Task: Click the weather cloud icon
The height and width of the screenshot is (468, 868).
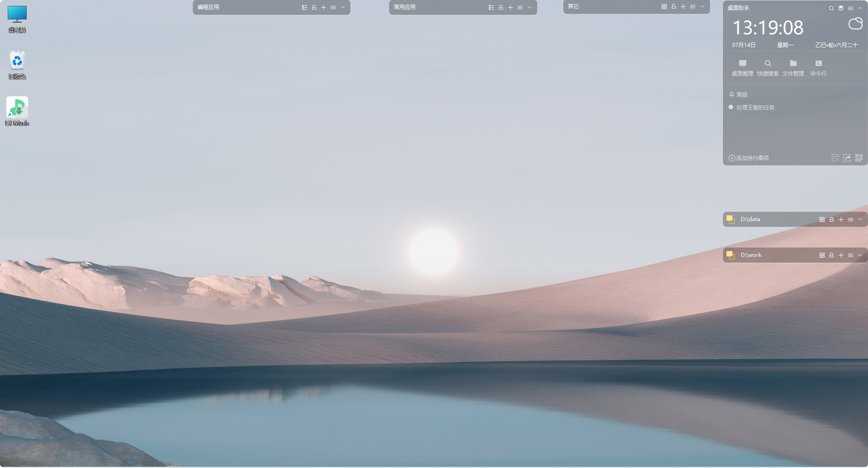Action: 855,24
